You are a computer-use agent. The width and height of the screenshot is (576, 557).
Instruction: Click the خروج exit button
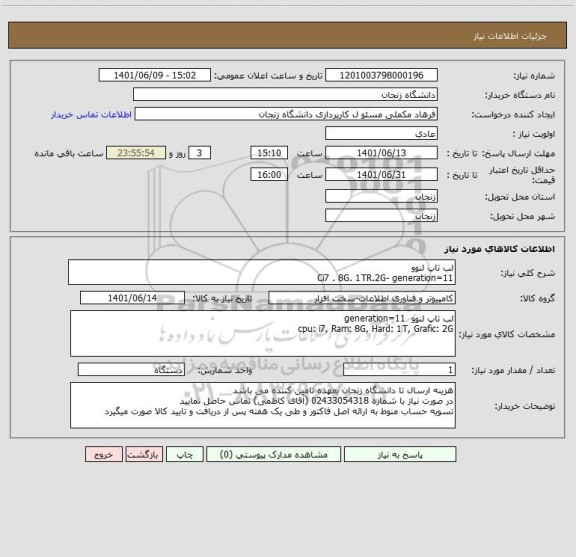click(x=104, y=454)
